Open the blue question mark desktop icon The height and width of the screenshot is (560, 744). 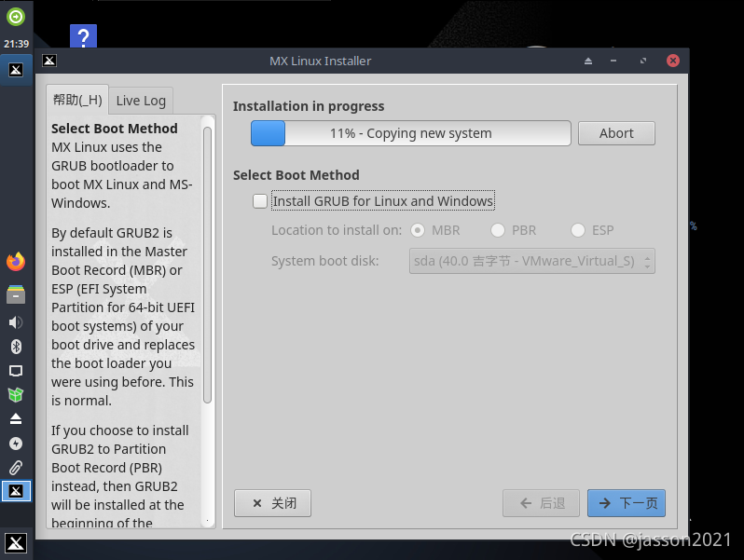coord(84,36)
